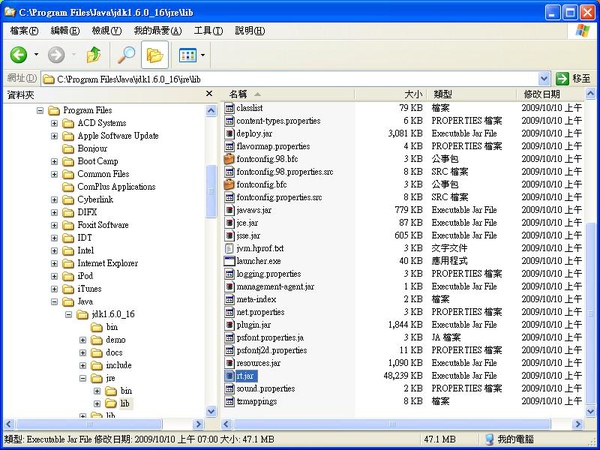Click the javaws.jar file icon

[229, 210]
